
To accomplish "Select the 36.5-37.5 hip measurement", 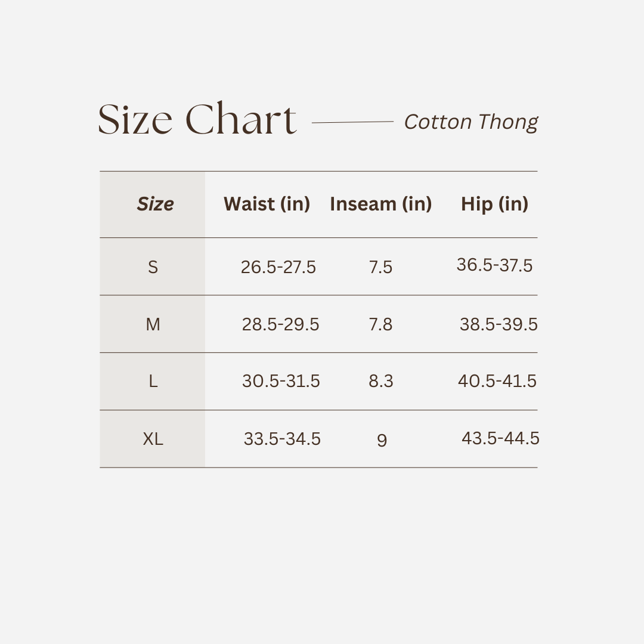I will point(494,265).
